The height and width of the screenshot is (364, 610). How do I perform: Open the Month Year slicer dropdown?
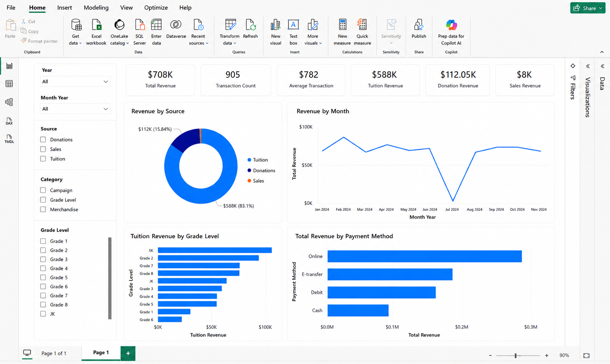[75, 109]
